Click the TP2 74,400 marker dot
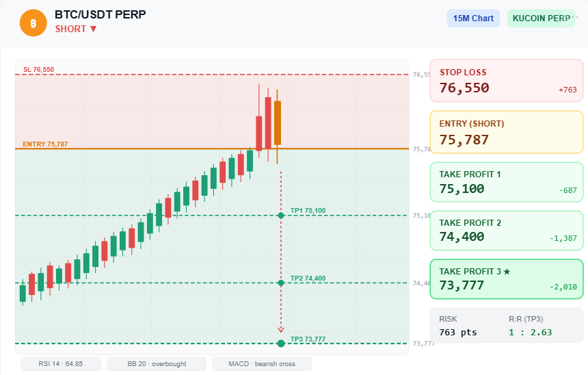Screen dimensions: 588x375 [x=281, y=283]
